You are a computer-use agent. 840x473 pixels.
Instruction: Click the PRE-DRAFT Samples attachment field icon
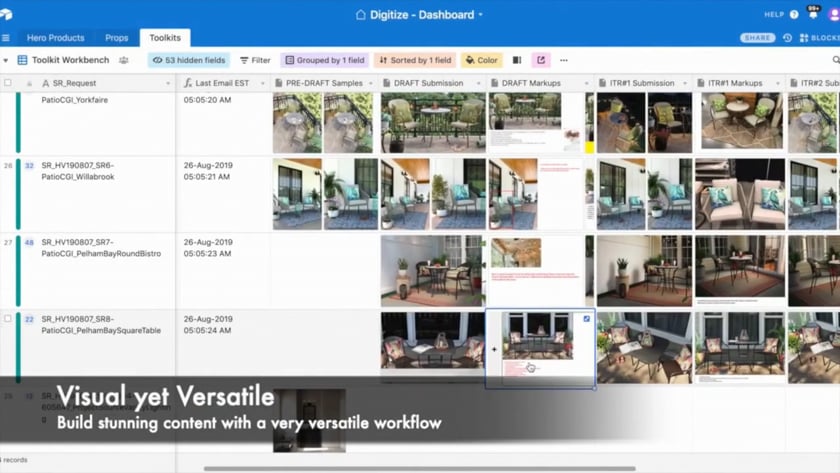click(279, 83)
